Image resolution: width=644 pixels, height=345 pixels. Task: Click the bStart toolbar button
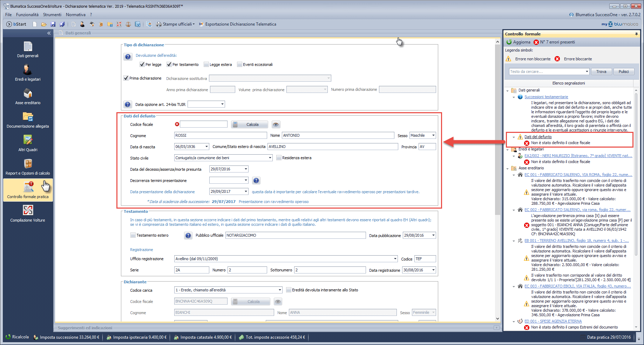coord(16,24)
